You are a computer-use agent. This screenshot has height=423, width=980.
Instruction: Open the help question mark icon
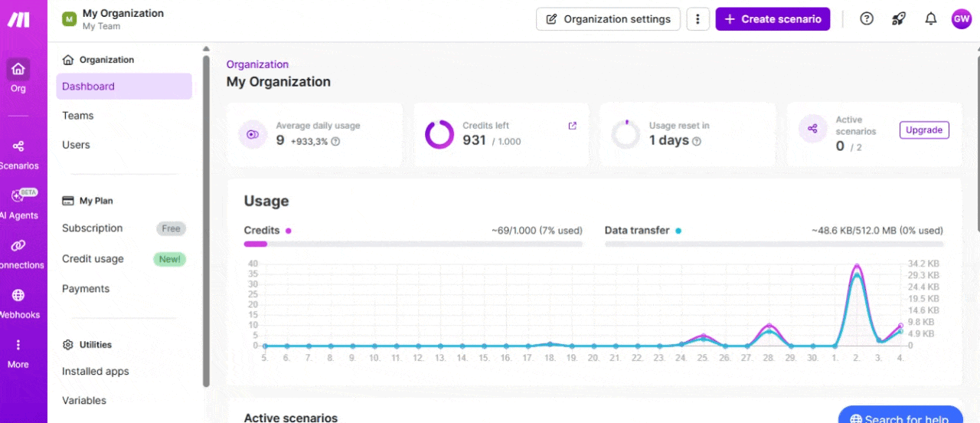tap(867, 19)
